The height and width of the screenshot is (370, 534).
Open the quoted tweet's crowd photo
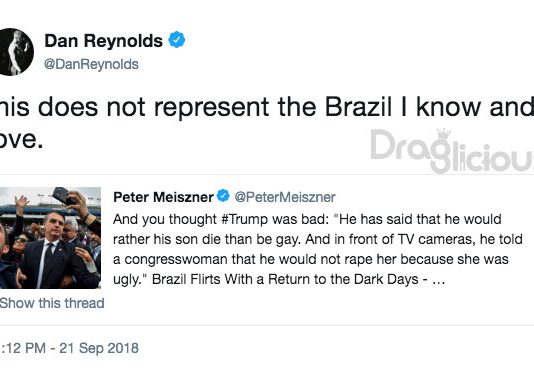click(x=50, y=238)
